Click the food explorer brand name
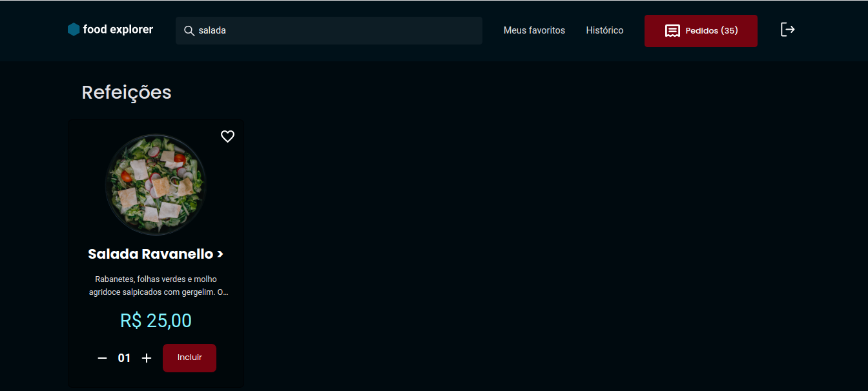Image resolution: width=868 pixels, height=391 pixels. click(x=119, y=29)
